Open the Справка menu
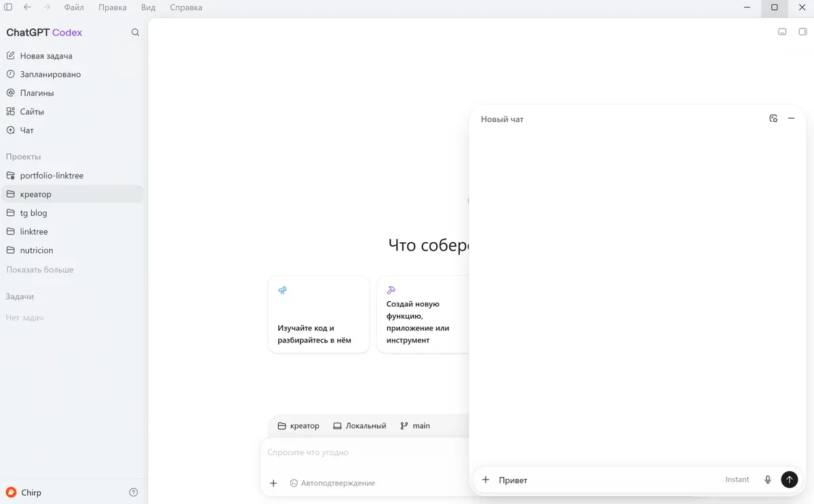This screenshot has height=504, width=814. tap(185, 7)
